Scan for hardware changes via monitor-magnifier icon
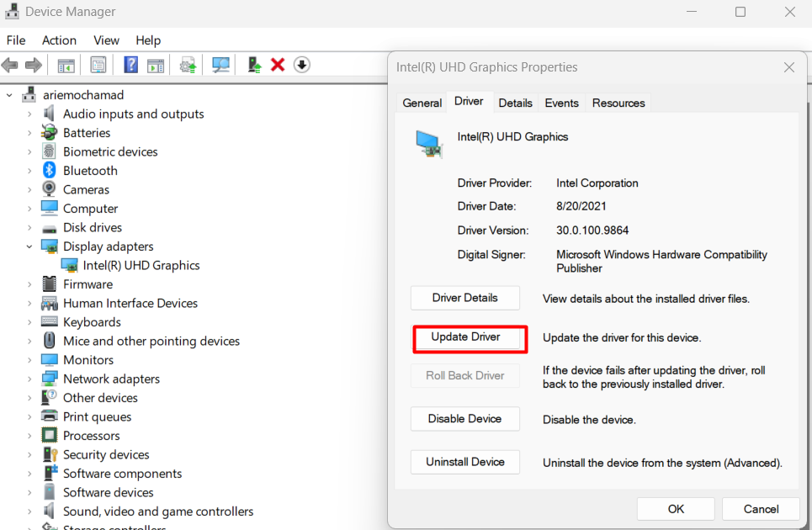 (220, 66)
